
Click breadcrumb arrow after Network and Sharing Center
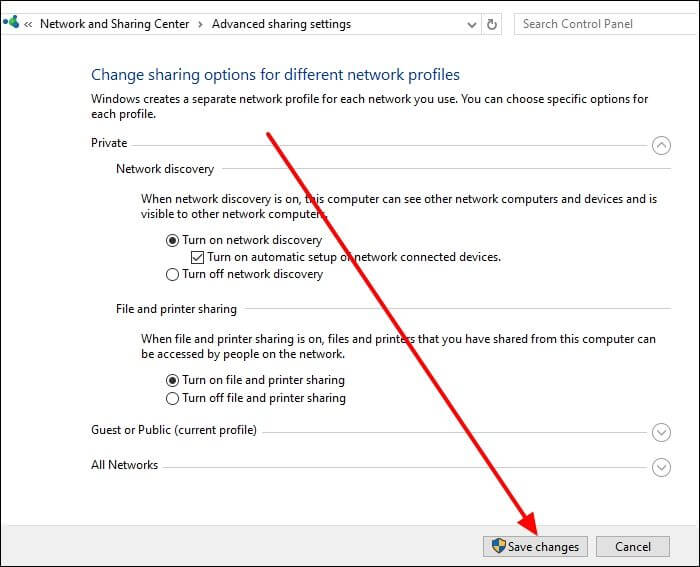pyautogui.click(x=200, y=24)
